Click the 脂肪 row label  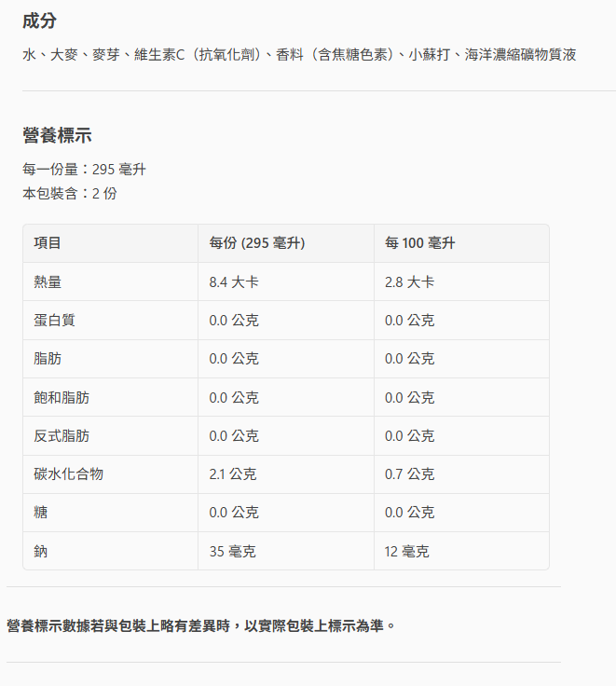(48, 359)
